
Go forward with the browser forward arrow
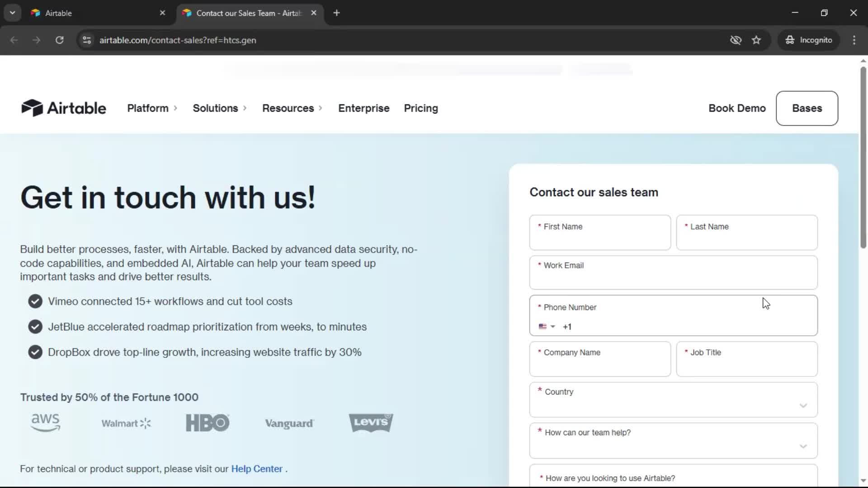[36, 40]
